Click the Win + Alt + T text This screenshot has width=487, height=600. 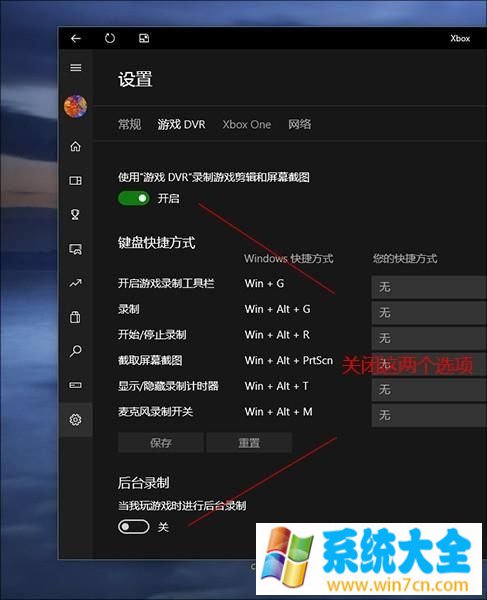[x=277, y=386]
